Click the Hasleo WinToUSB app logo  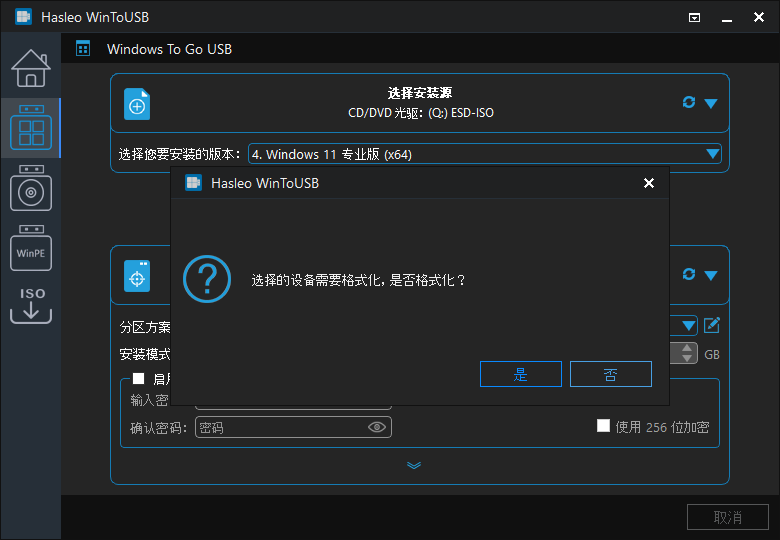[23, 17]
